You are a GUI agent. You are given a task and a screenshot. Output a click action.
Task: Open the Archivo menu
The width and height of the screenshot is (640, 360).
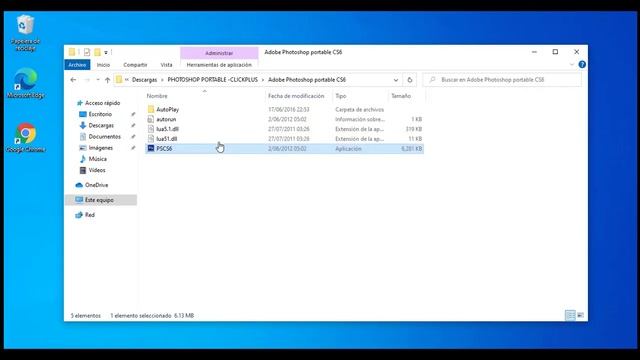click(77, 65)
